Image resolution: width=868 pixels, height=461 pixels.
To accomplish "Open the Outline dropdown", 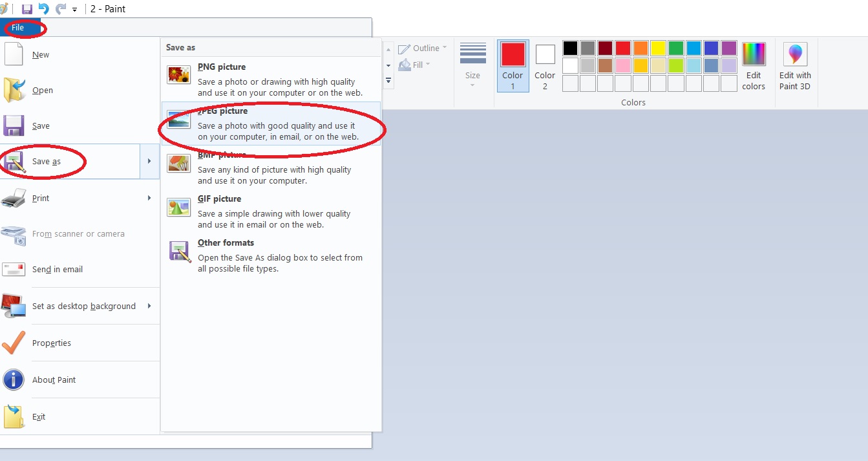I will click(423, 48).
